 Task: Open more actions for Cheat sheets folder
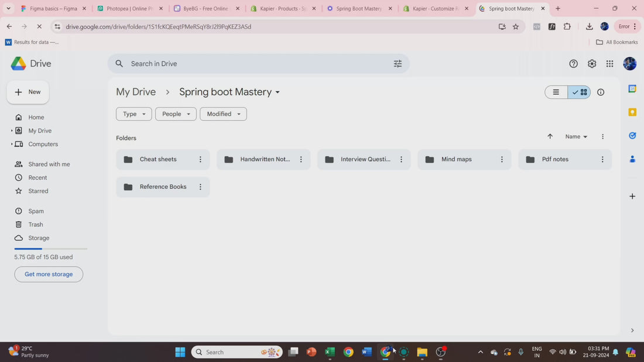(200, 159)
